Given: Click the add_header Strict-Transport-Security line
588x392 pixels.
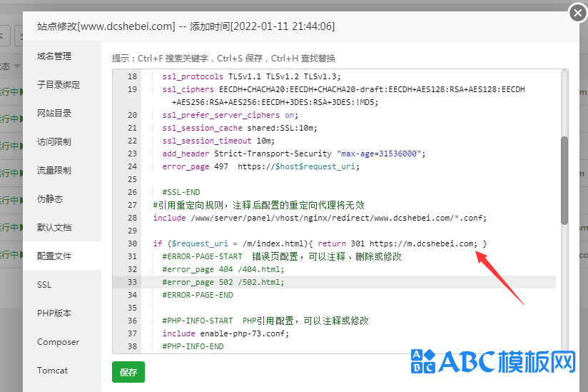Looking at the screenshot, I should [x=293, y=154].
